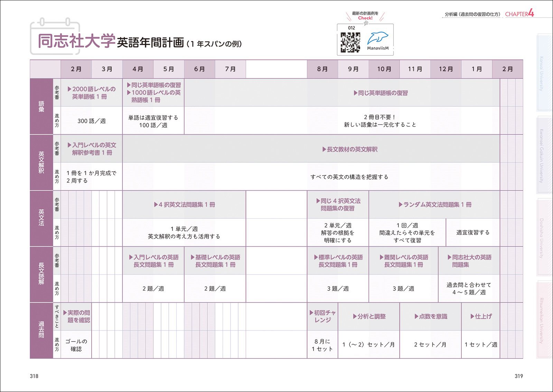Click the arrow before 長文教材の英文解釈
The image size is (553, 392).
(324, 149)
